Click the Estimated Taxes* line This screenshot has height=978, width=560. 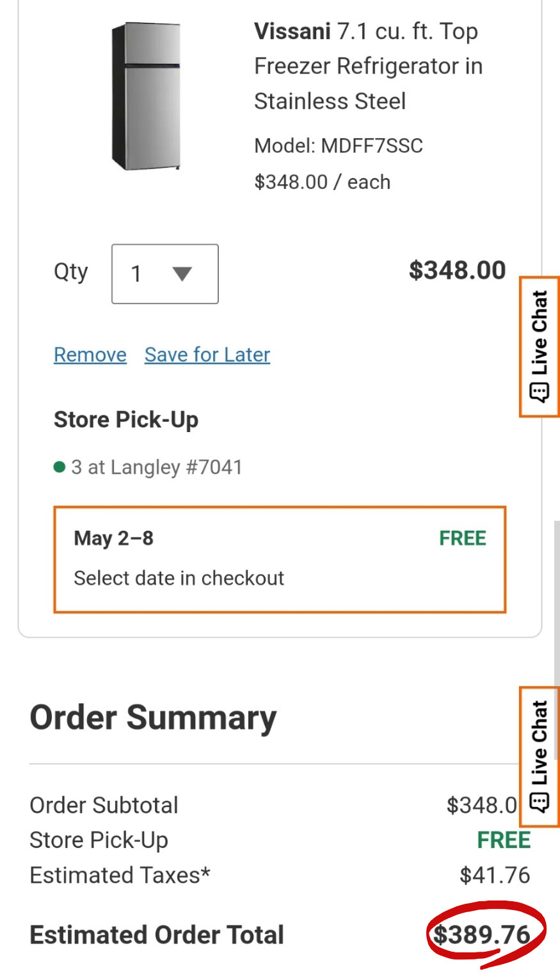(x=280, y=875)
